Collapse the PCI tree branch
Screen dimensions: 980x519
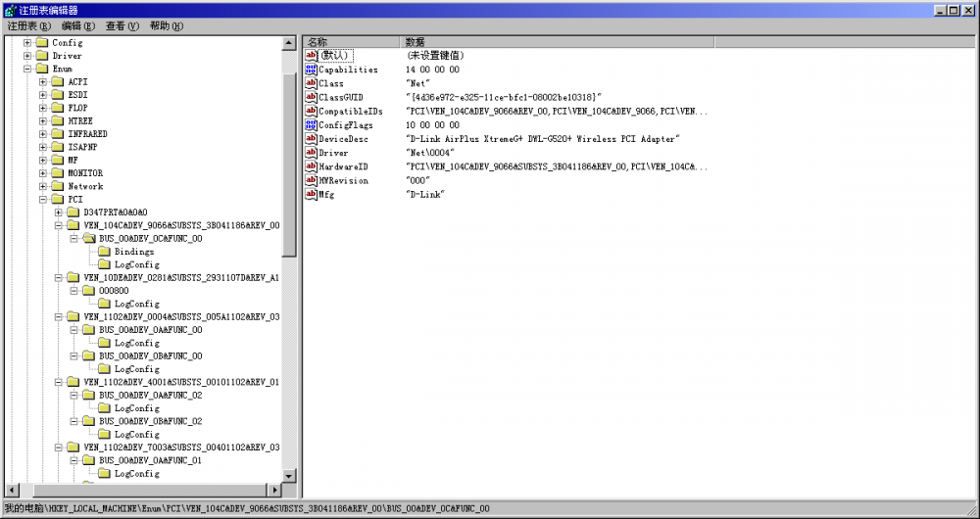click(x=43, y=200)
